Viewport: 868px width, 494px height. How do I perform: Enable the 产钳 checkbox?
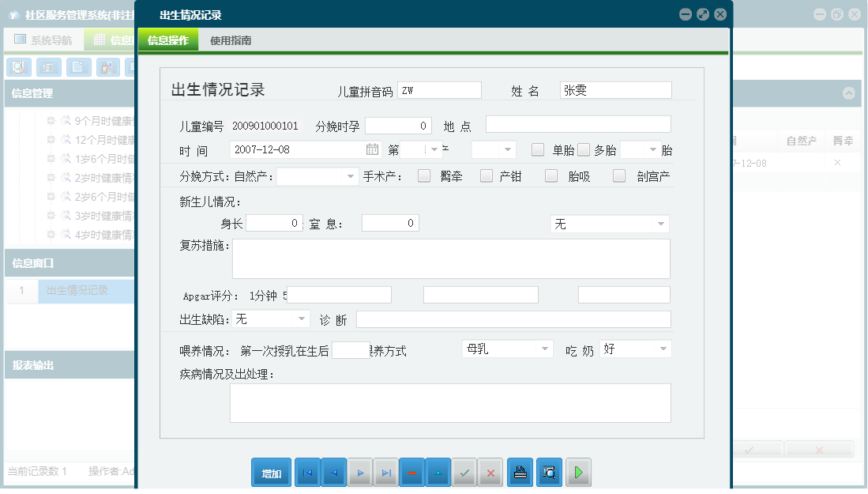click(x=486, y=176)
